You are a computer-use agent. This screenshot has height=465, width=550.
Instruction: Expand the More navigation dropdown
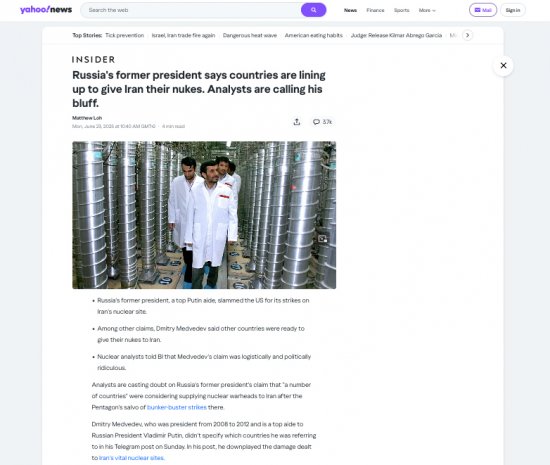427,10
